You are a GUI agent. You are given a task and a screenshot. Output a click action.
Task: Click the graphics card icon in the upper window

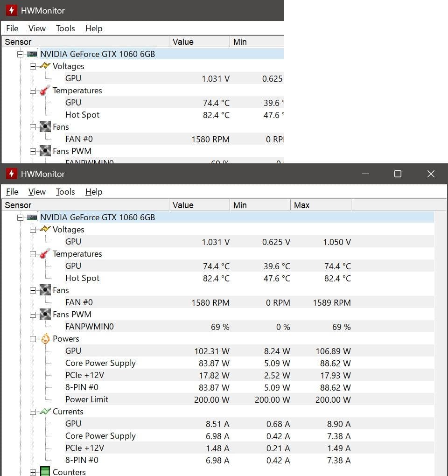(32, 54)
